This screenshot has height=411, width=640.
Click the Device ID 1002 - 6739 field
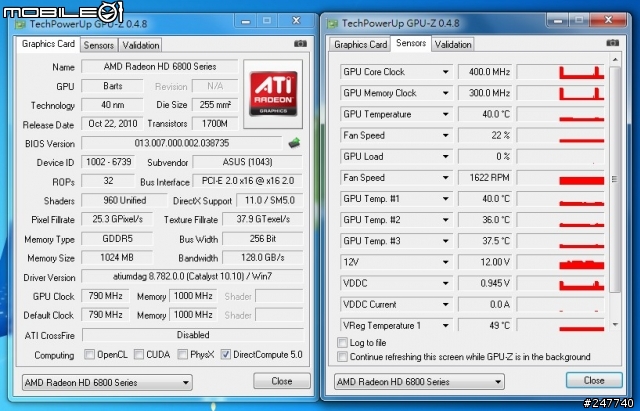(108, 162)
